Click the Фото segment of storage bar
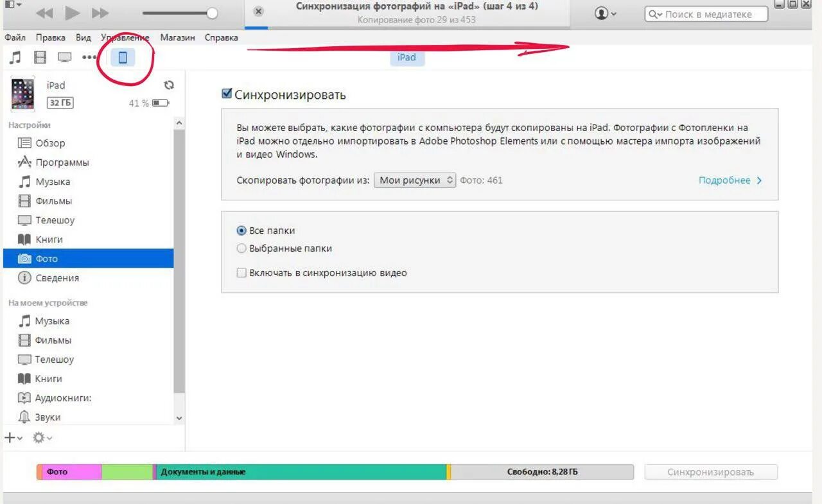This screenshot has height=504, width=822. [x=71, y=472]
